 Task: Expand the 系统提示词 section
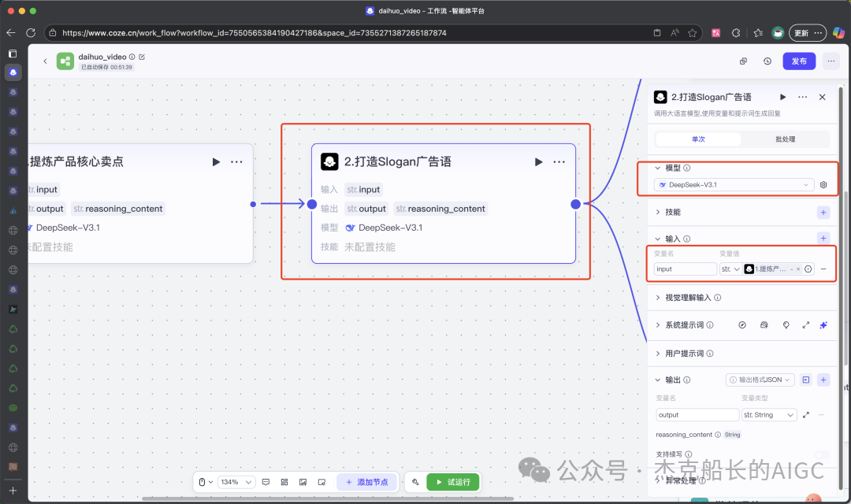click(658, 325)
